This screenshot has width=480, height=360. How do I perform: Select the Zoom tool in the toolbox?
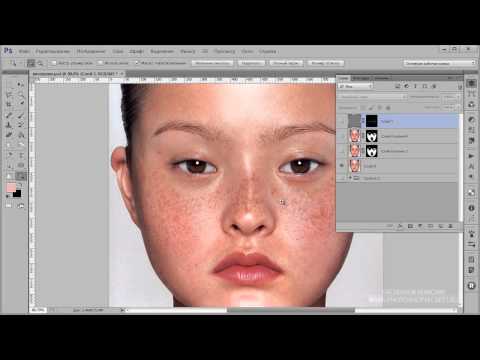click(21, 175)
